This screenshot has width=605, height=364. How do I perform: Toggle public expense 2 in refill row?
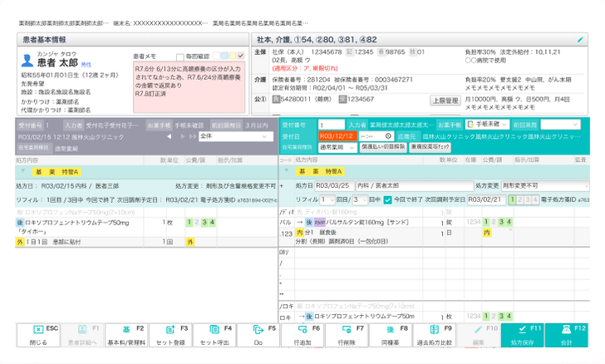coord(519,200)
